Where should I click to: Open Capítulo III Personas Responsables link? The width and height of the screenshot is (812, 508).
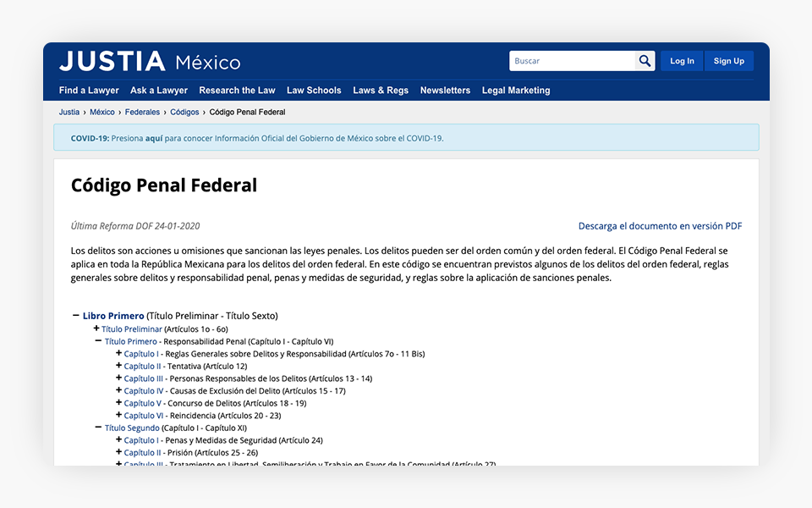pos(144,378)
